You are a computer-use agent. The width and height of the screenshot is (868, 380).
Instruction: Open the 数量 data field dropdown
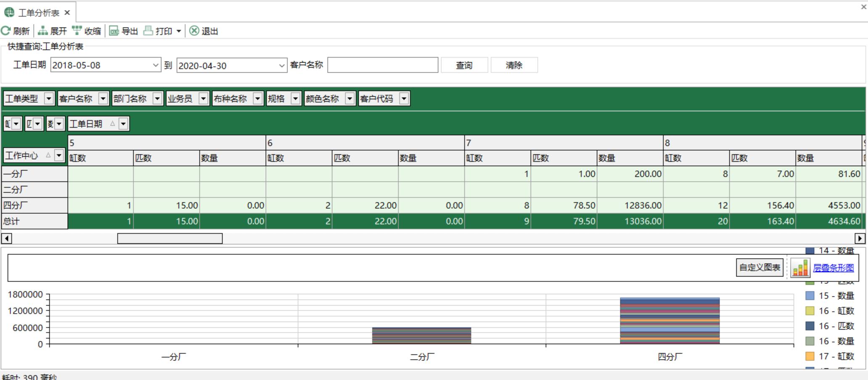[x=59, y=124]
